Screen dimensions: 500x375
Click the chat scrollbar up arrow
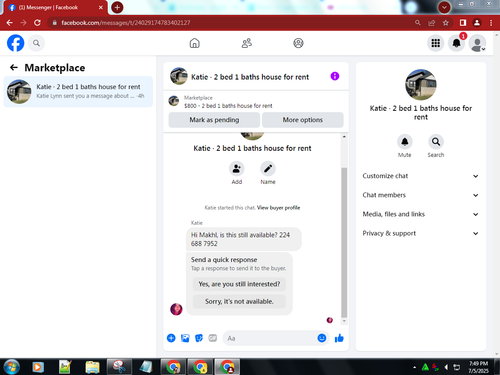click(344, 137)
